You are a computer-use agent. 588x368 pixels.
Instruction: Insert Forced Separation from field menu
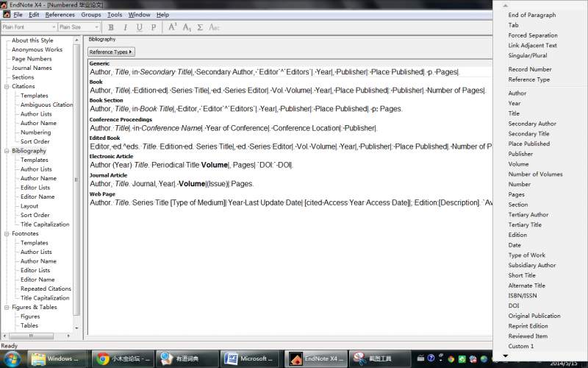coord(533,35)
